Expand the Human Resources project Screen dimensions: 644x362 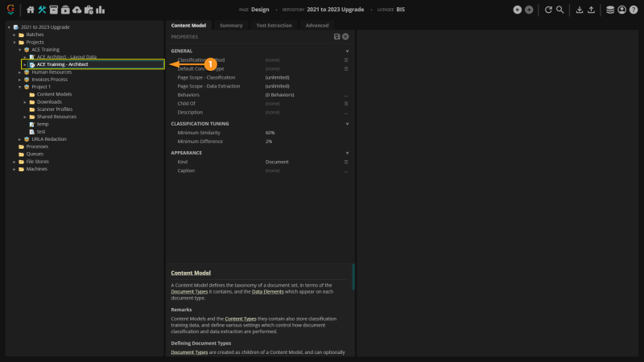tap(19, 72)
